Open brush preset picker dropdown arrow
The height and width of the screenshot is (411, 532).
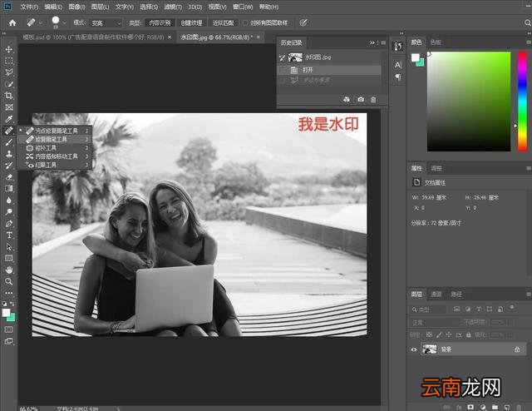point(65,22)
